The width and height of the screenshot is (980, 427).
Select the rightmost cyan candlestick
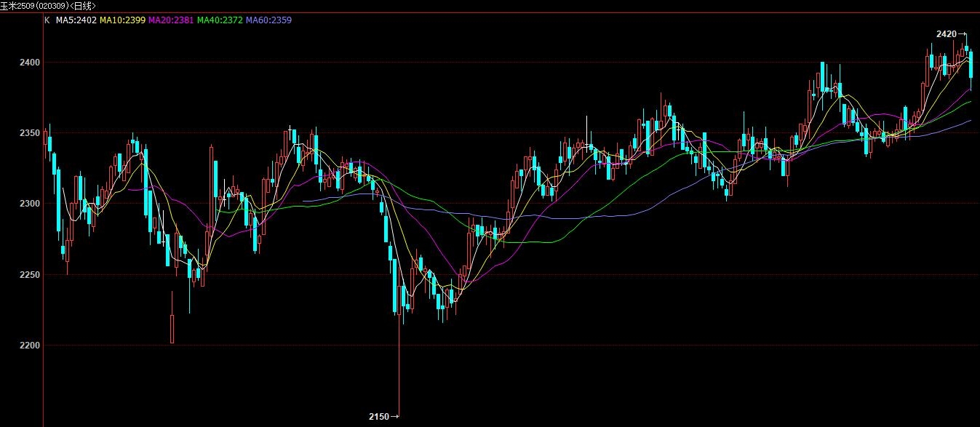971,65
